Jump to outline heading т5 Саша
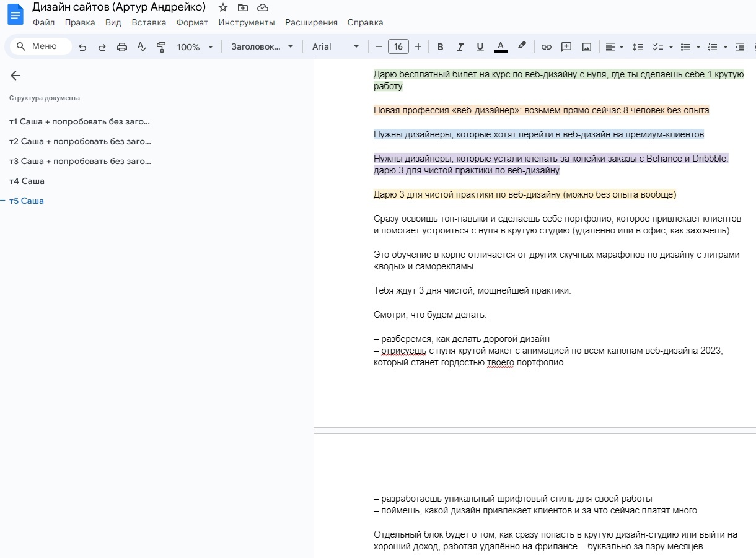This screenshot has width=756, height=558. [x=27, y=201]
